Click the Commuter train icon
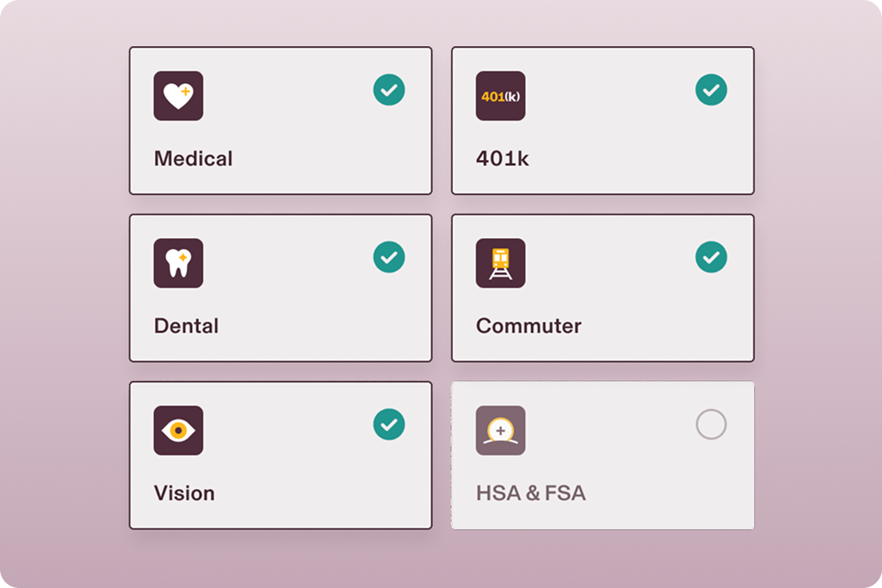This screenshot has width=882, height=588. 500,264
